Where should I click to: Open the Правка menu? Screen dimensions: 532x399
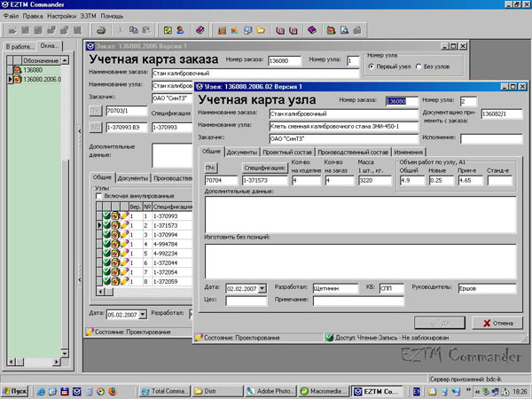(x=33, y=16)
